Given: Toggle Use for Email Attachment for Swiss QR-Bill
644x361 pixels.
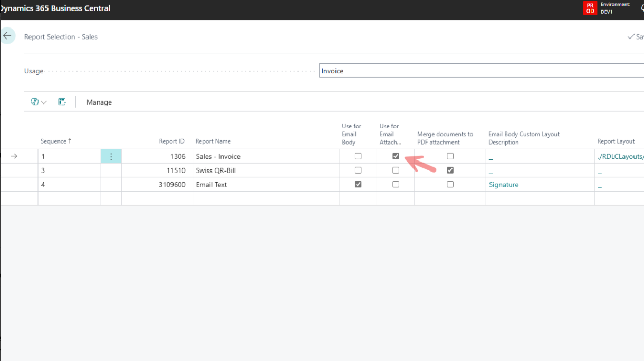Looking at the screenshot, I should pos(396,170).
